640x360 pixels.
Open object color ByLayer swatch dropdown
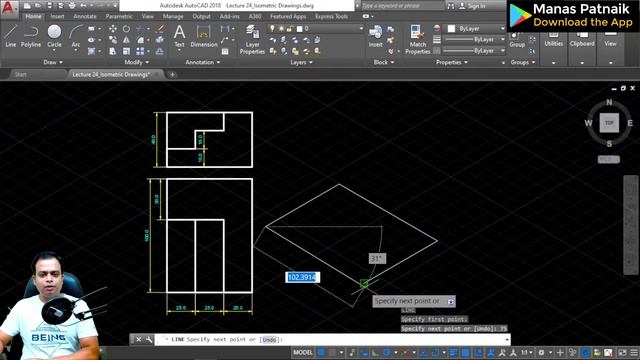pyautogui.click(x=475, y=29)
